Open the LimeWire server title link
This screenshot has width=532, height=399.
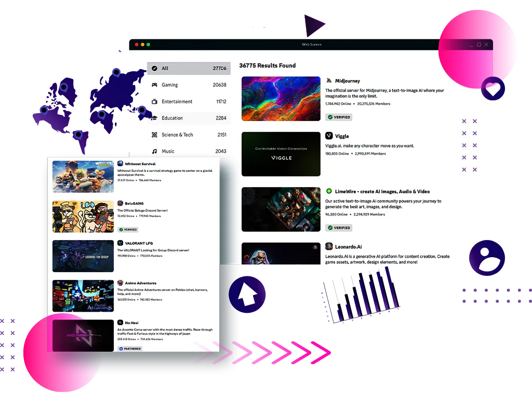pyautogui.click(x=382, y=191)
